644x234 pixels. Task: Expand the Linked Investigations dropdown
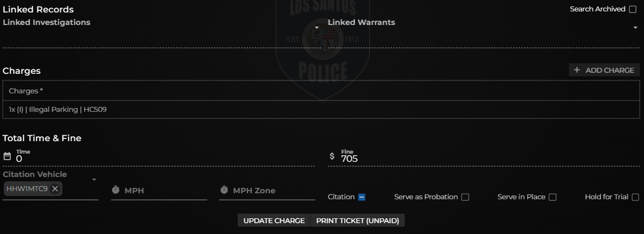[x=317, y=28]
